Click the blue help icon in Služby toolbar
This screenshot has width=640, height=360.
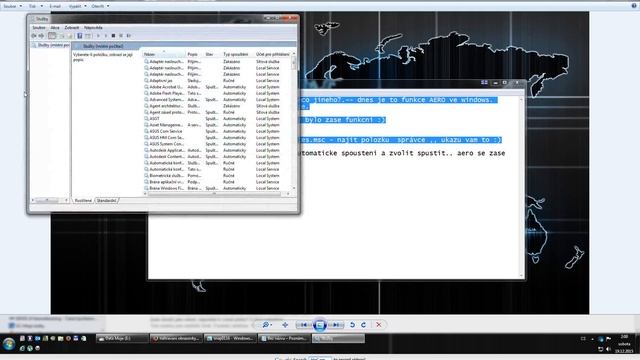click(80, 36)
